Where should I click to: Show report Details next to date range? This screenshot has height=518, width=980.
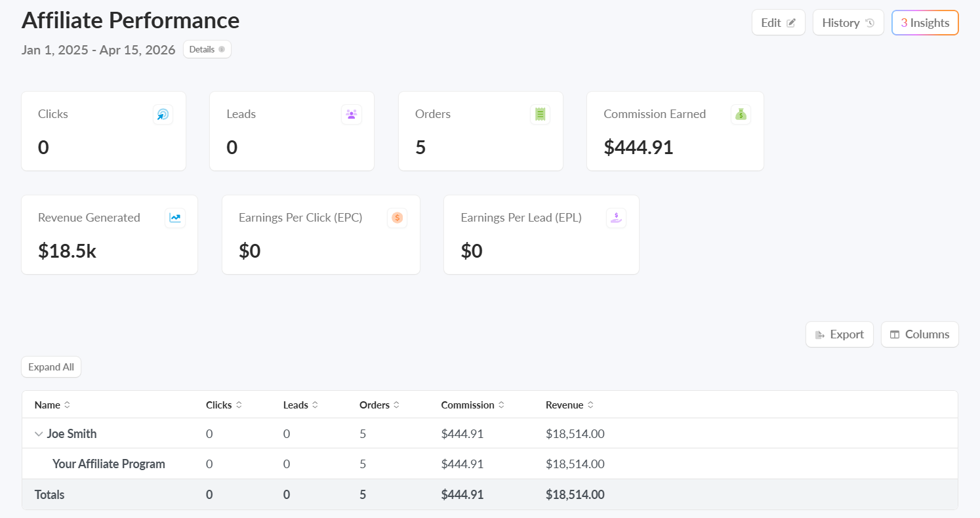[207, 50]
